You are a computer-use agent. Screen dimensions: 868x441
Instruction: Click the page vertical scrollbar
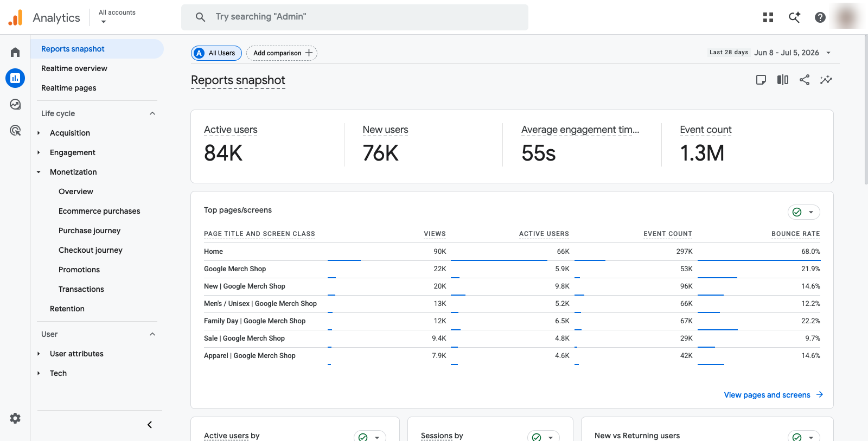(x=865, y=110)
